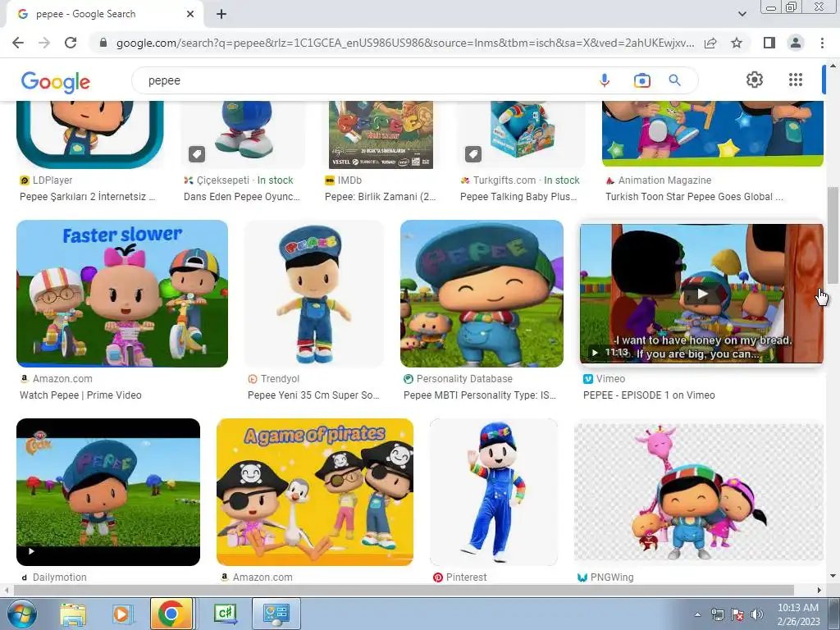This screenshot has width=840, height=630.
Task: Search by image with camera icon
Action: [641, 80]
